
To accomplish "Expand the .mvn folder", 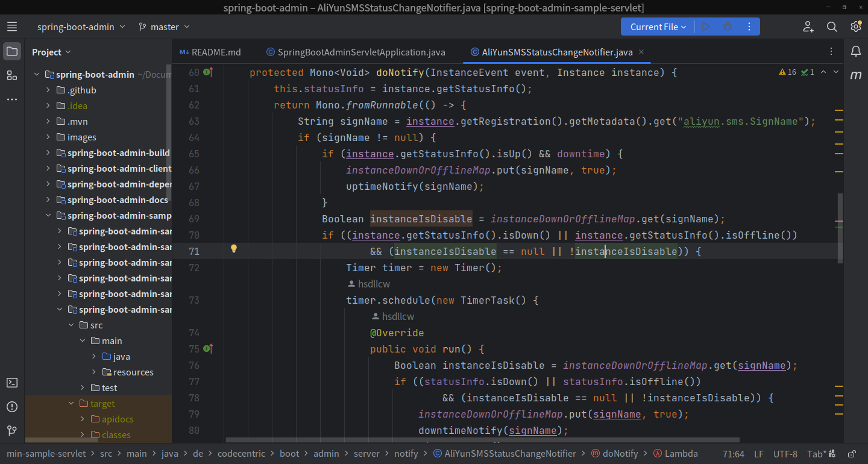I will point(48,122).
